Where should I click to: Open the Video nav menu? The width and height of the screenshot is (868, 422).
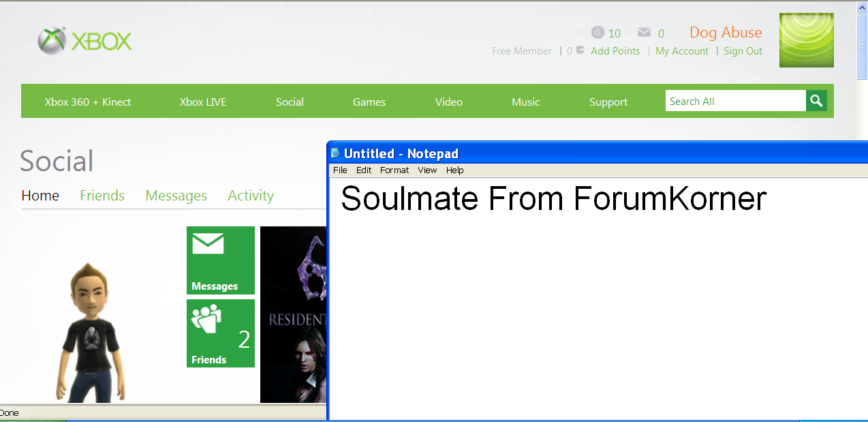pyautogui.click(x=449, y=102)
